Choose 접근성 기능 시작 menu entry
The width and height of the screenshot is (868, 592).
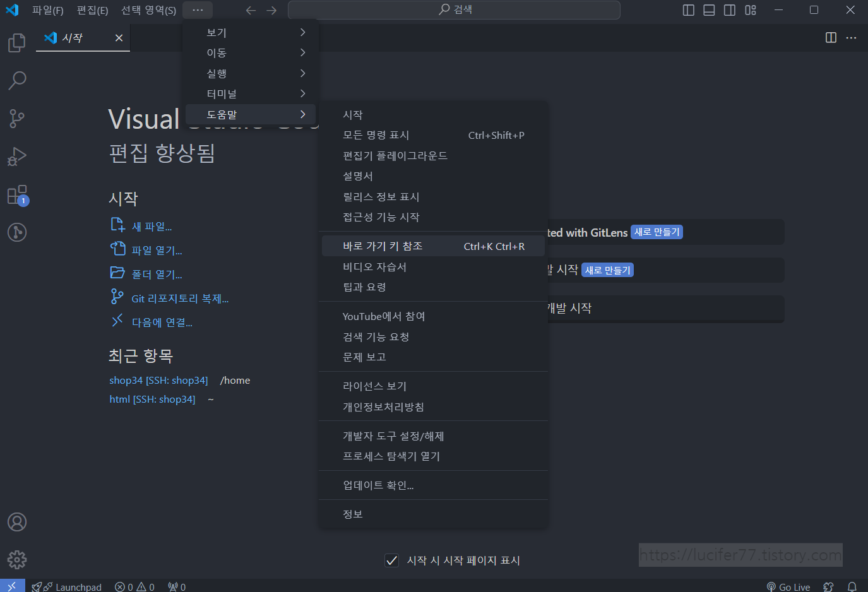click(433, 217)
